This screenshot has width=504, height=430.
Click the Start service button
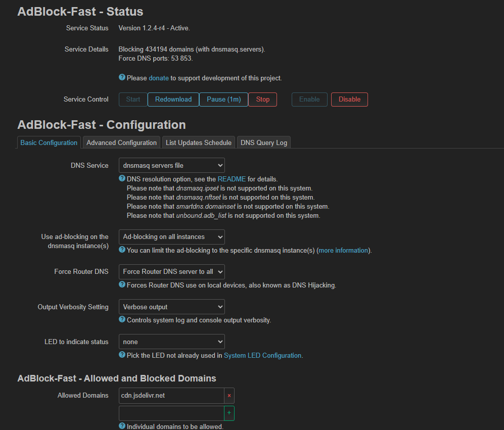133,100
